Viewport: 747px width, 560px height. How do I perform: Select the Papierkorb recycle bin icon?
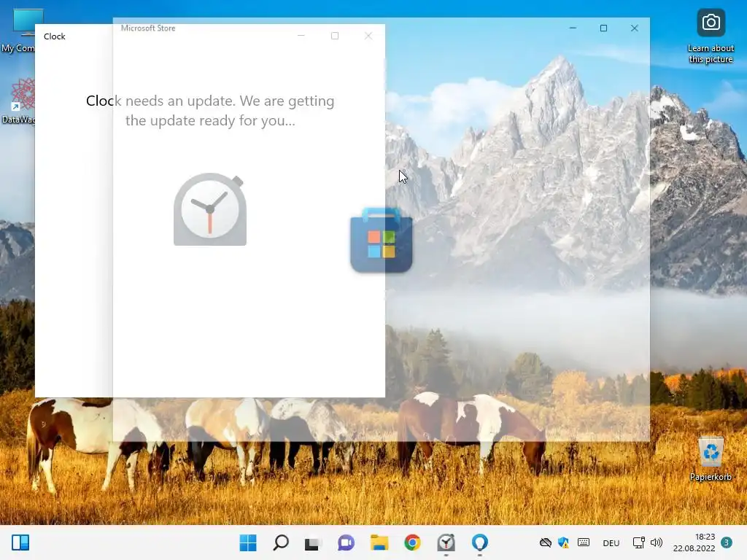[711, 459]
